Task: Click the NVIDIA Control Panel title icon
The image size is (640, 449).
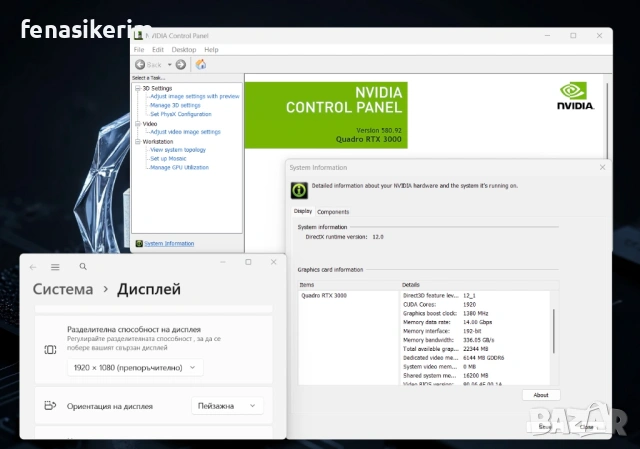Action: pyautogui.click(x=138, y=36)
